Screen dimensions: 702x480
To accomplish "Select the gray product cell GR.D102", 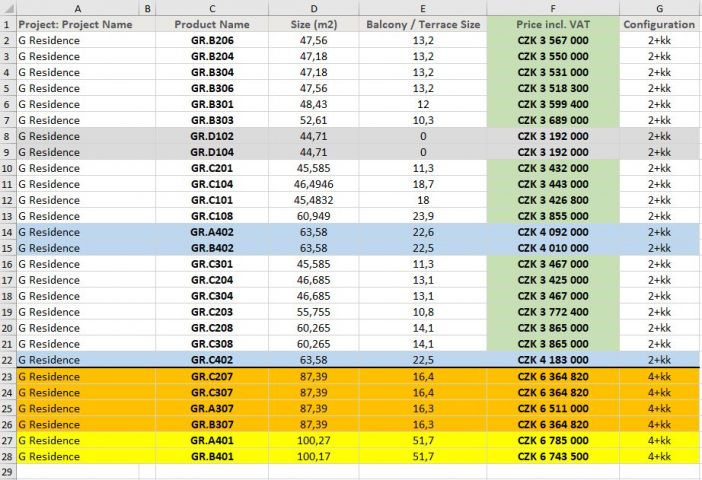I will point(212,136).
